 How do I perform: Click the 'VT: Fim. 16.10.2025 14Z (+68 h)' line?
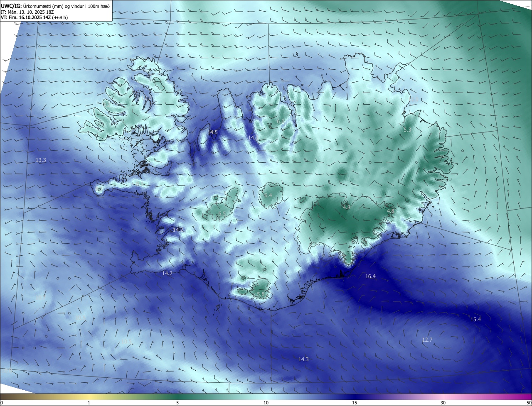[34, 17]
